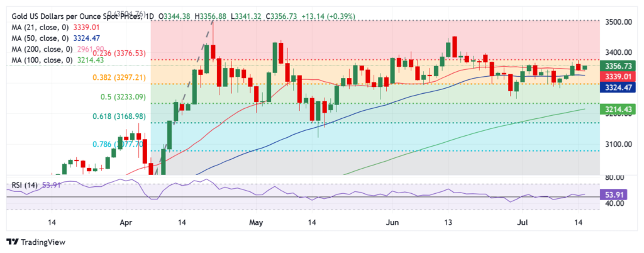Image resolution: width=644 pixels, height=253 pixels.
Task: Click the 1D interval label
Action: (147, 16)
